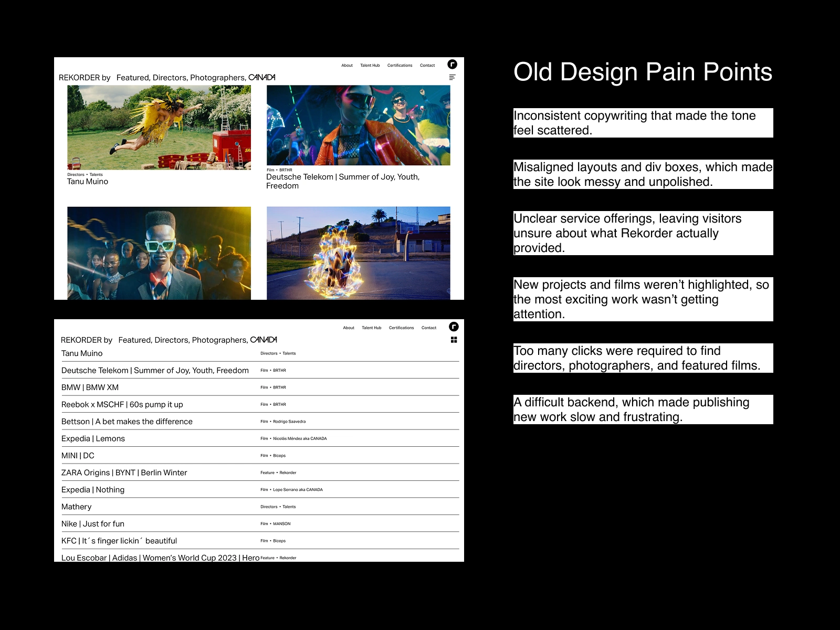Select the 'Inconsistent copywriting' pain point text

[x=643, y=123]
